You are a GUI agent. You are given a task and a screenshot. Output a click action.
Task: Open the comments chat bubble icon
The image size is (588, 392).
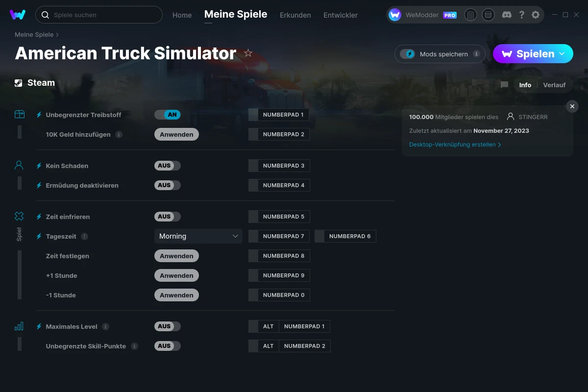(x=504, y=85)
